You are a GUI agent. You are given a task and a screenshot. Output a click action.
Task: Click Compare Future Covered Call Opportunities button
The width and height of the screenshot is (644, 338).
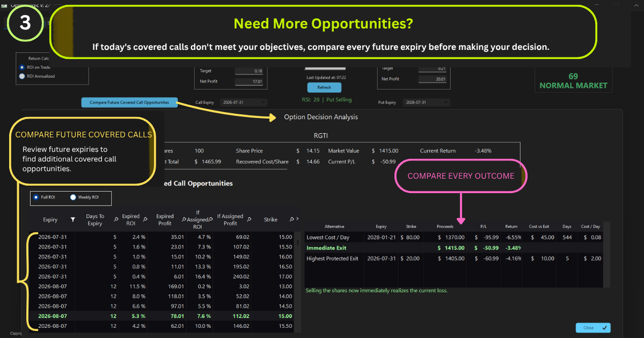[x=129, y=102]
